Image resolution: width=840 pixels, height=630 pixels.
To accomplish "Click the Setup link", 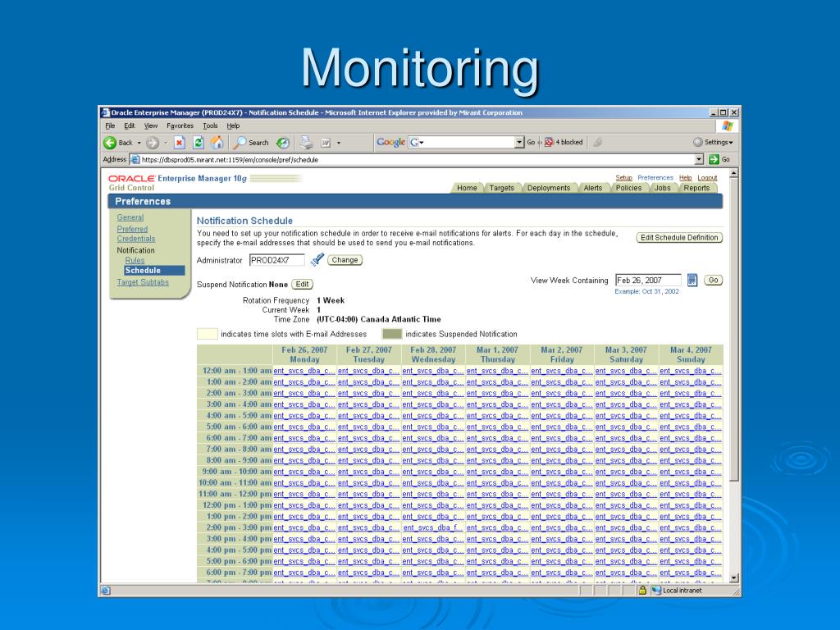I will pos(623,177).
